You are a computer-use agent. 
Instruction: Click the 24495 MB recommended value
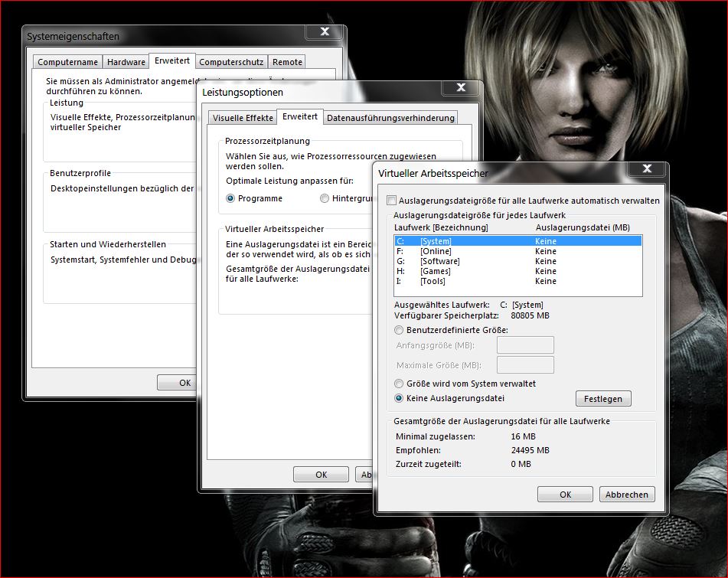pos(530,450)
